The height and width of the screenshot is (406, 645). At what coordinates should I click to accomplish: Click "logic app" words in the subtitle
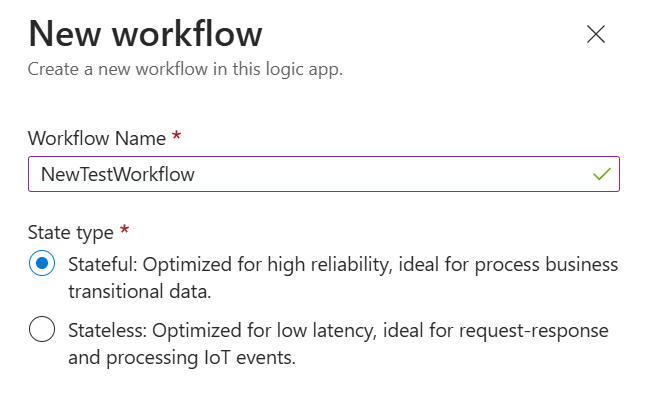[309, 70]
